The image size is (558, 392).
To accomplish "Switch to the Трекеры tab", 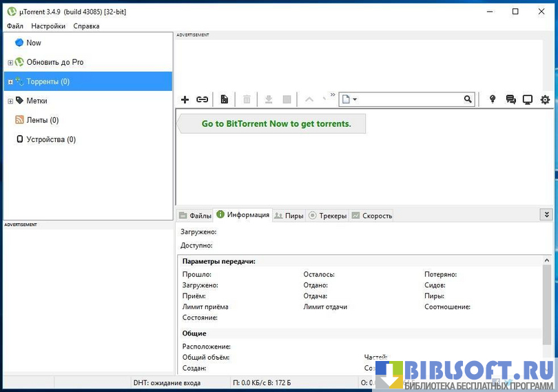I will click(328, 216).
